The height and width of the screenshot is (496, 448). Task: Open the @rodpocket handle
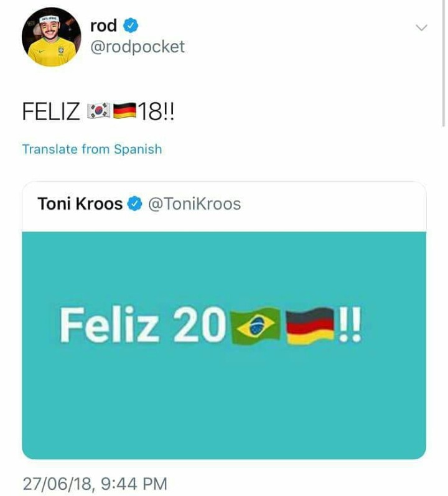[138, 47]
